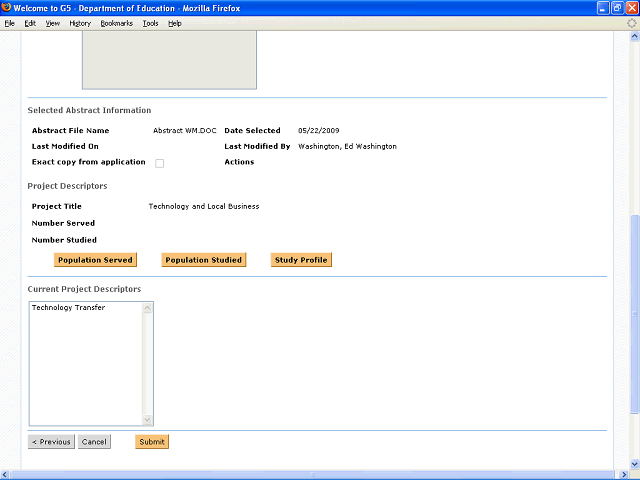Click the Firefox loading throbber icon
640x480 pixels.
pos(632,23)
